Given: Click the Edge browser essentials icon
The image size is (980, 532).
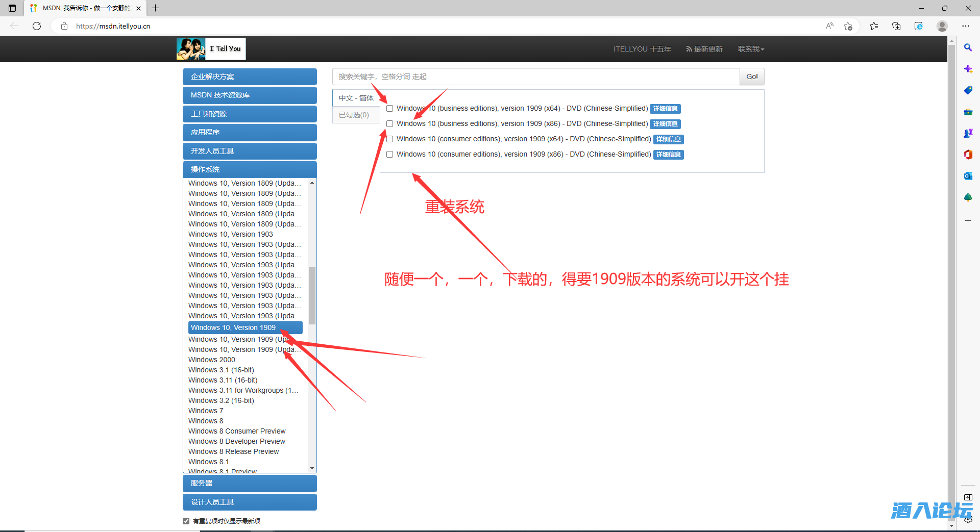Looking at the screenshot, I should coord(919,26).
